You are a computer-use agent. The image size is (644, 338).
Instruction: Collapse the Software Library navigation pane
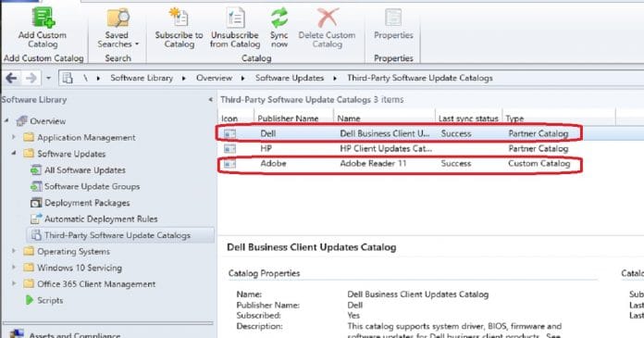(210, 99)
